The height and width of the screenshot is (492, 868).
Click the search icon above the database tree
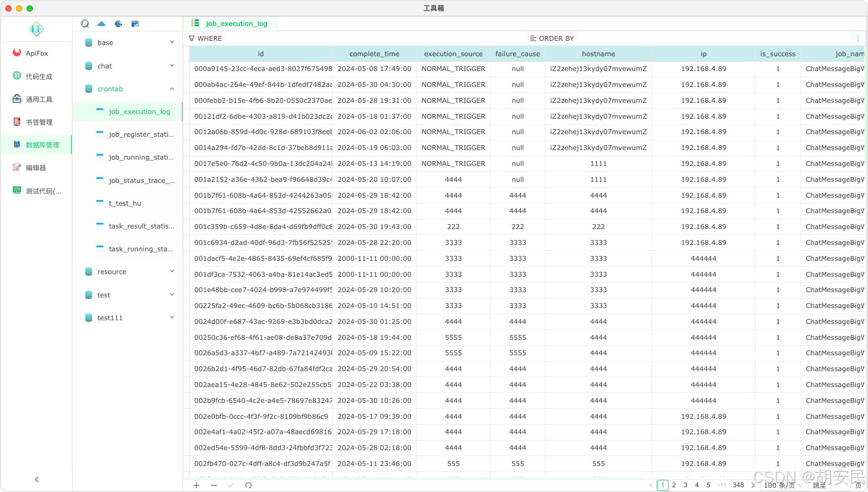click(x=85, y=24)
